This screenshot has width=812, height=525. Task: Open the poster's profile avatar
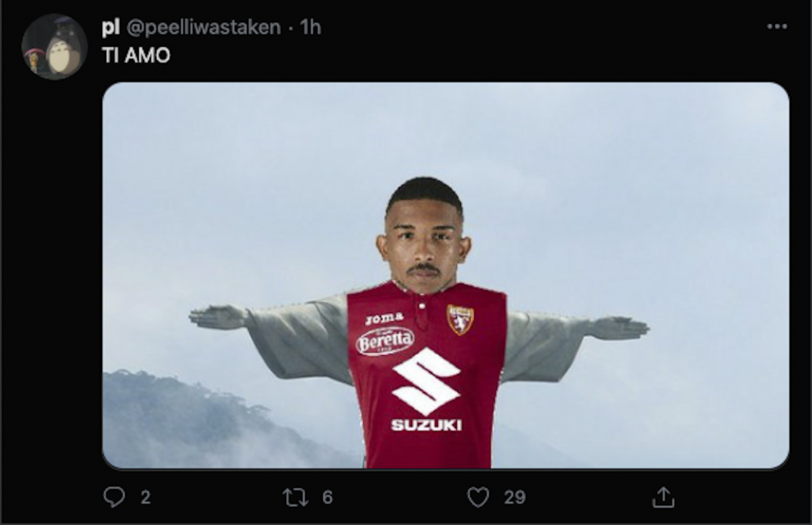click(54, 46)
